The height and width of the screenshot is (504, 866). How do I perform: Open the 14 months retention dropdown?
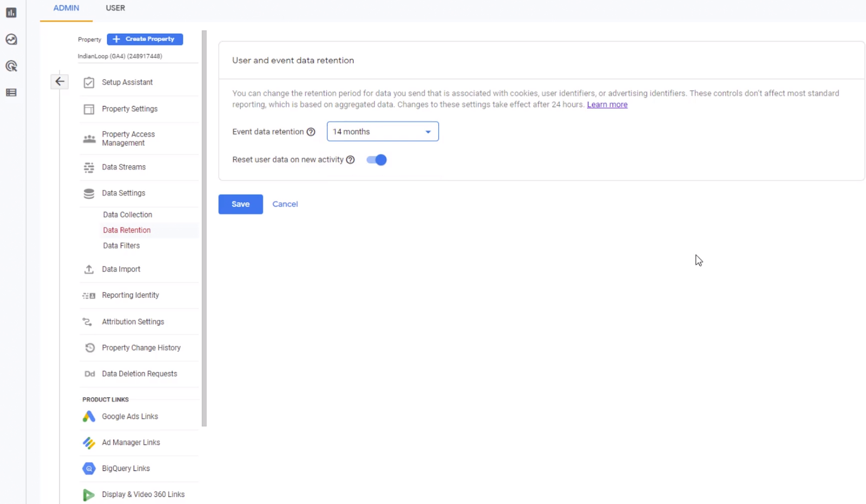[x=383, y=131]
